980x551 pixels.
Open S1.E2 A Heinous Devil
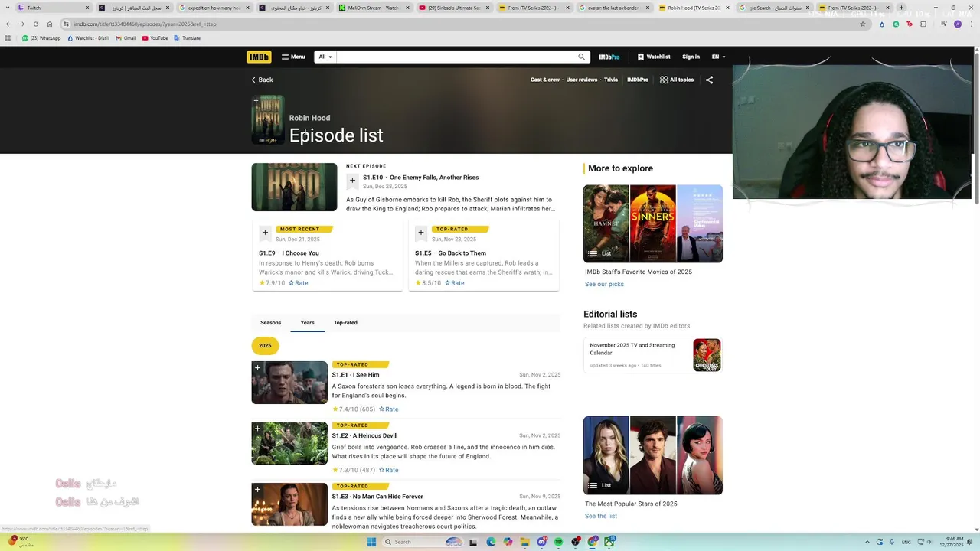tap(364, 436)
